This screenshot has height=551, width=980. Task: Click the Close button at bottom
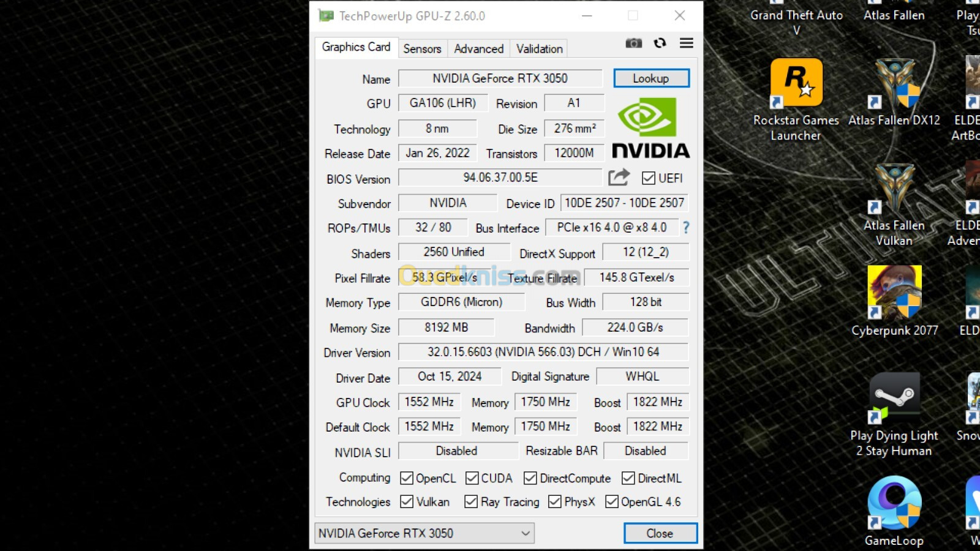click(x=660, y=533)
